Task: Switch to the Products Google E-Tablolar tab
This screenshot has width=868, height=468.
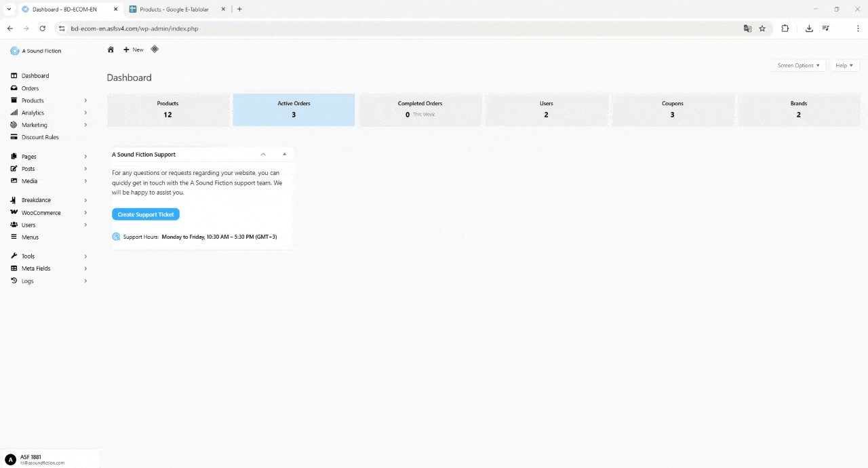Action: 174,9
